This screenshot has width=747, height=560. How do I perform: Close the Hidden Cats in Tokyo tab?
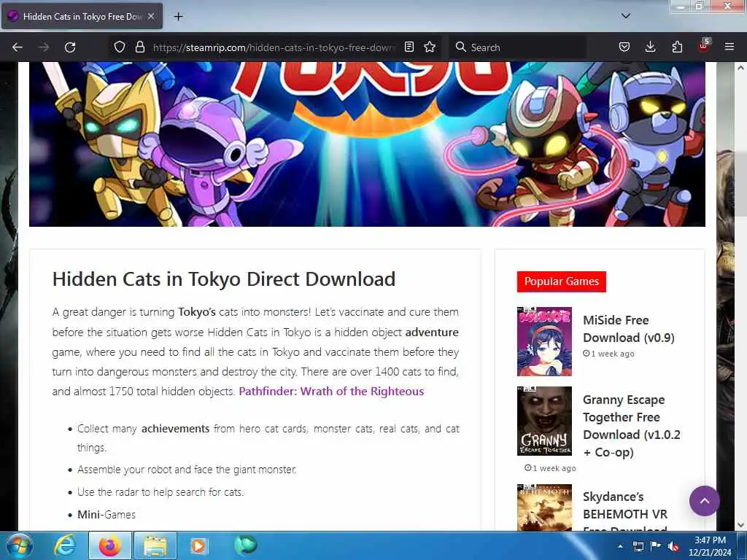click(151, 16)
